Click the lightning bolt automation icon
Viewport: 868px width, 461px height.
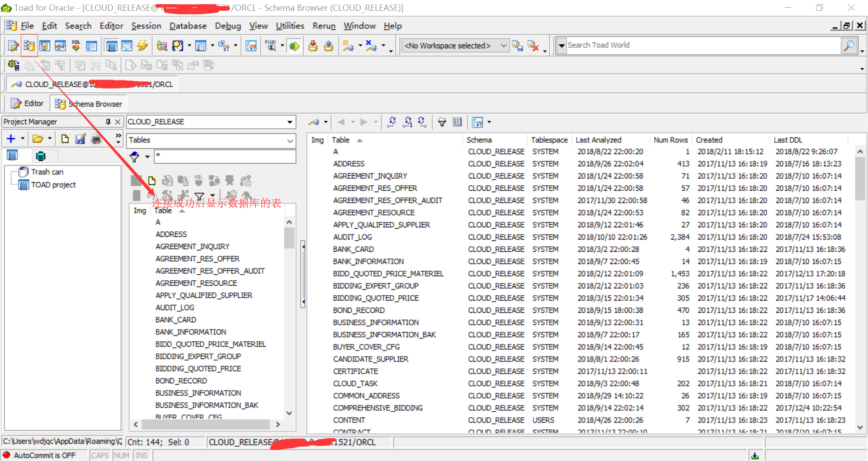(x=142, y=46)
